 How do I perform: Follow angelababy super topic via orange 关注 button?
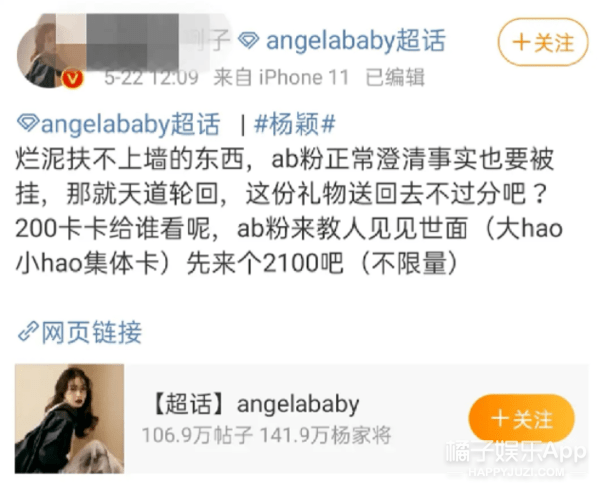click(x=522, y=418)
